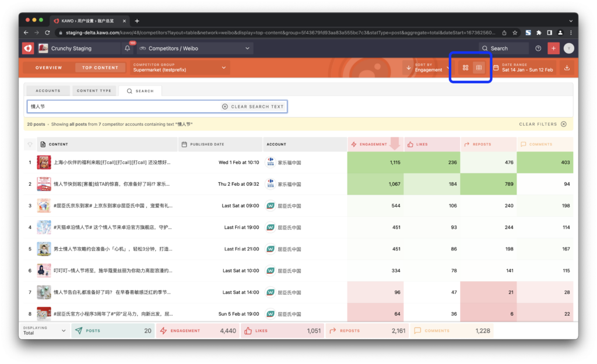Click the Comments total summary tile
Viewport: 597px width, 364px height.
452,331
